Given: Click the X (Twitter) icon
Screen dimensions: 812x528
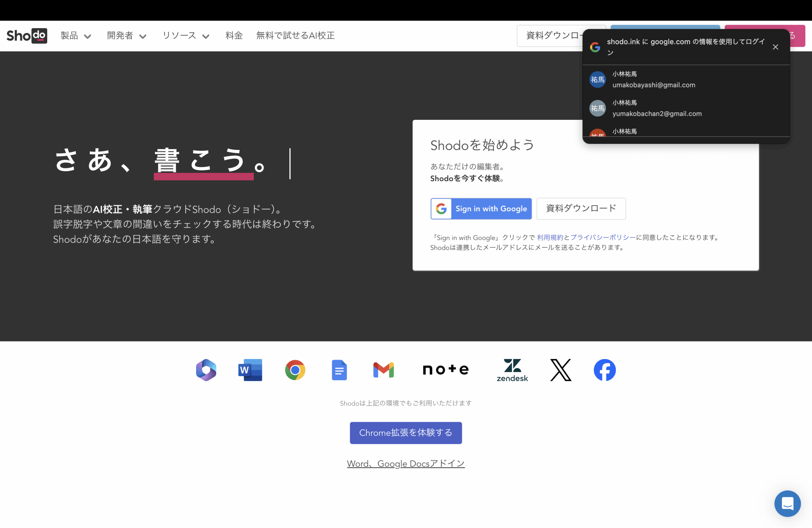Looking at the screenshot, I should point(560,370).
